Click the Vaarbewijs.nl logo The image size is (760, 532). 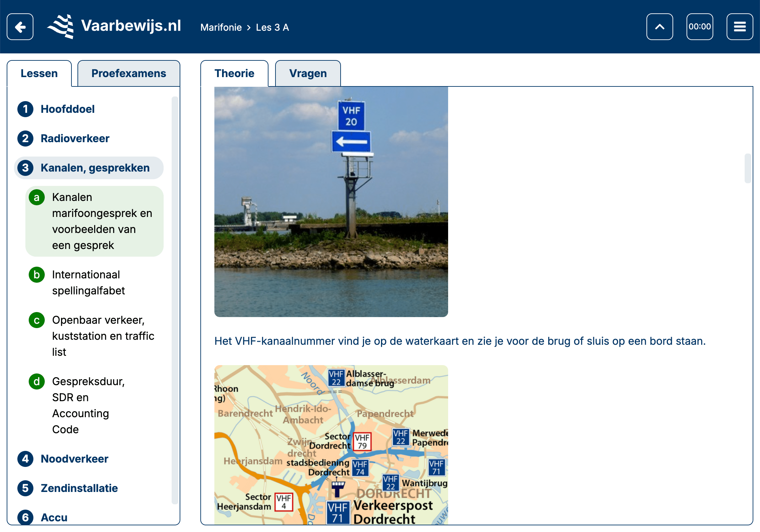[x=114, y=26]
